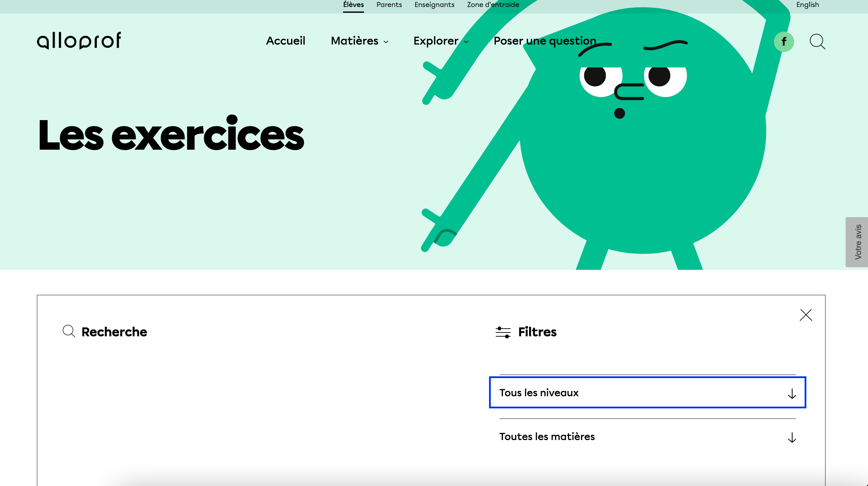This screenshot has width=868, height=486.
Task: Close the search and filter panel with the X
Action: point(806,315)
